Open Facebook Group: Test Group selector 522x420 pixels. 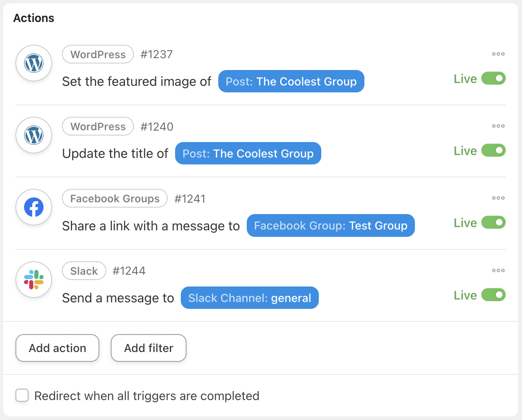331,225
